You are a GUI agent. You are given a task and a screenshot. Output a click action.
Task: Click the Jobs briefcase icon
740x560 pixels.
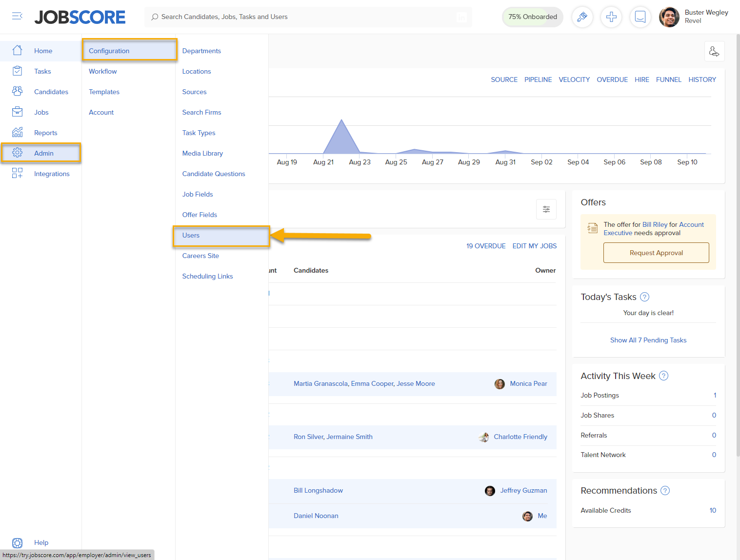click(17, 112)
